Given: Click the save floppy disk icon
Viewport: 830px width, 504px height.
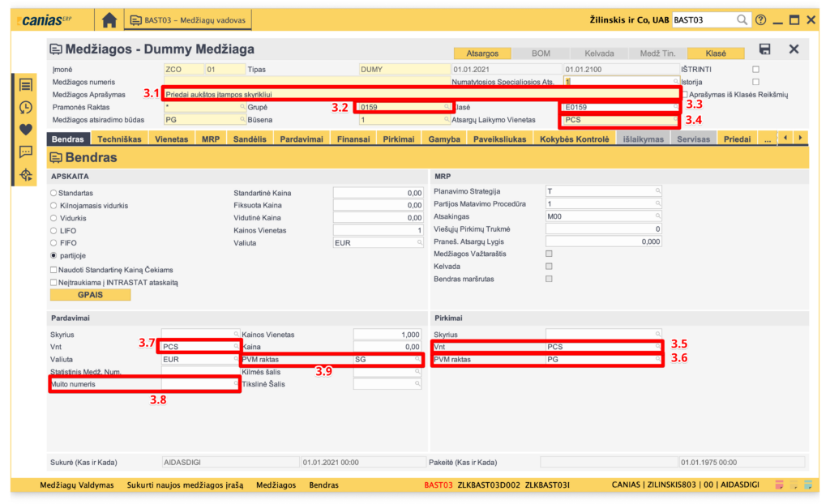Looking at the screenshot, I should coord(764,50).
